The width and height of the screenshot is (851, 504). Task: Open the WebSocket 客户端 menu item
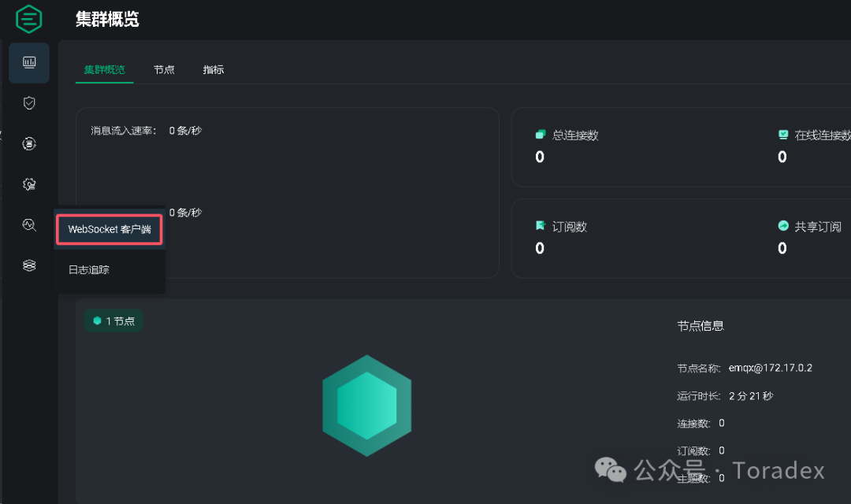[x=110, y=230]
